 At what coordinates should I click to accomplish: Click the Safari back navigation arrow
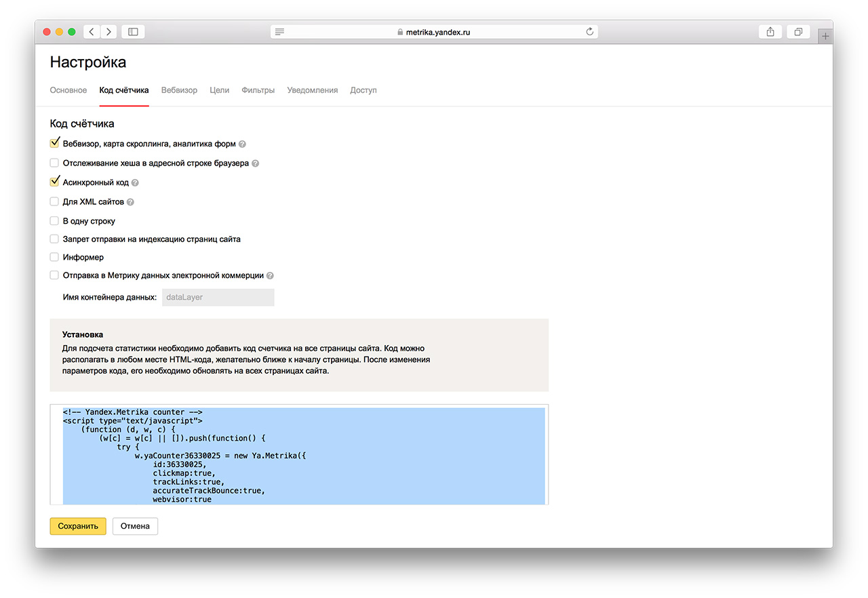(x=92, y=32)
